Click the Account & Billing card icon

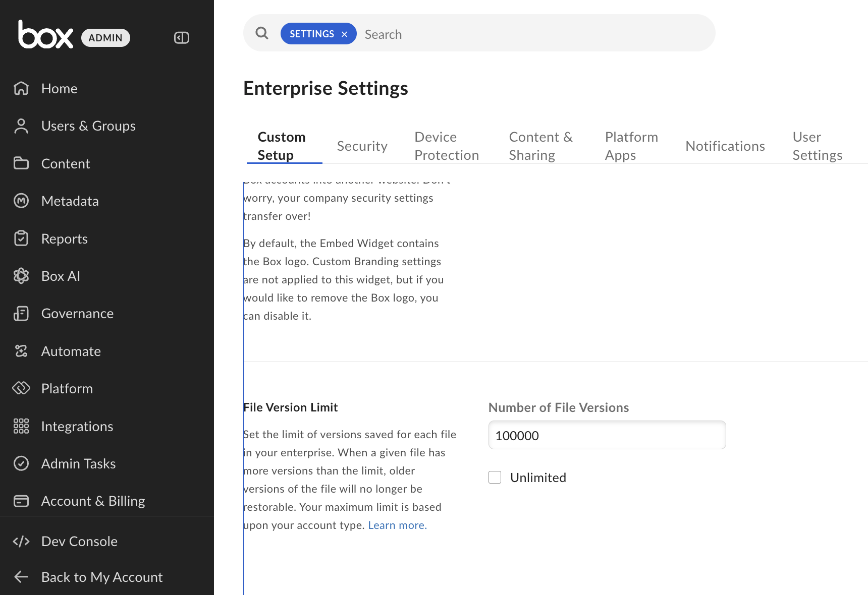21,501
